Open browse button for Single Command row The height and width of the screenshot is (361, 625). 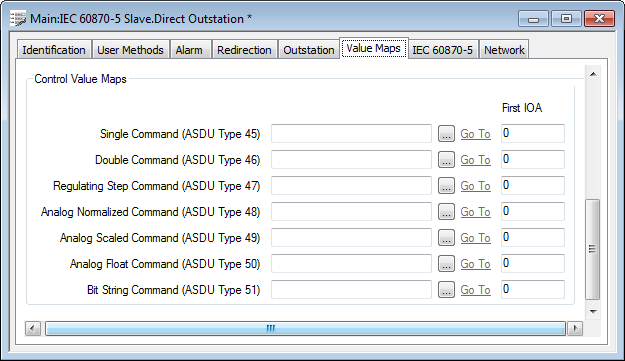click(446, 133)
